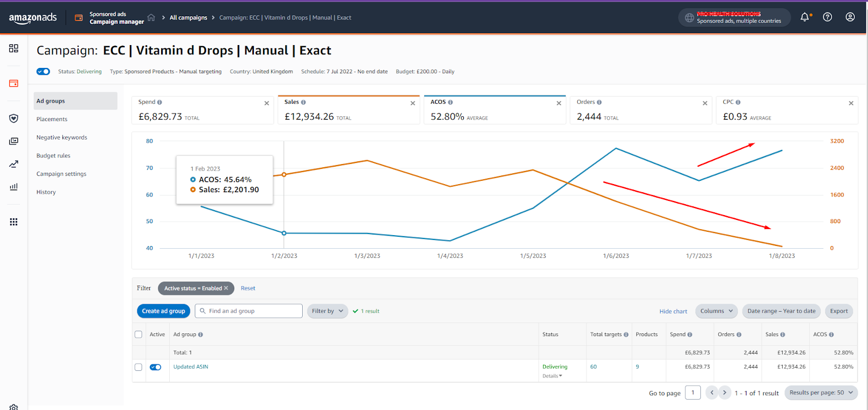Click the Amazon Ads logo
Viewport: 868px width, 410px height.
coord(33,18)
